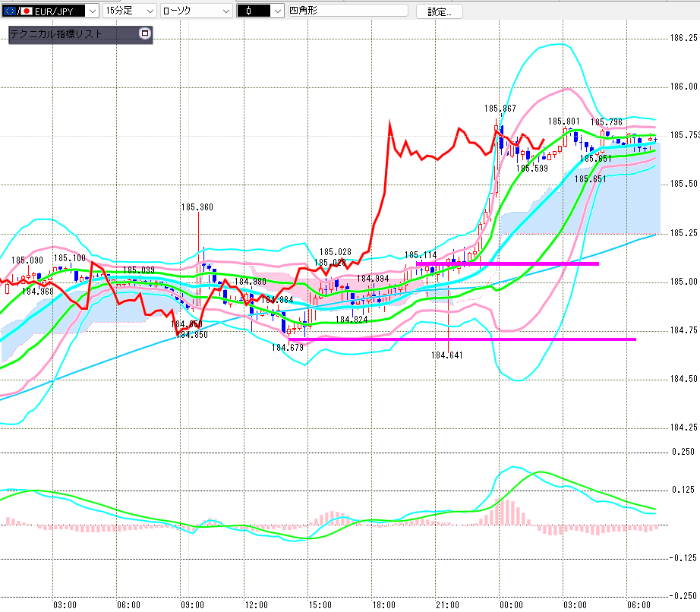Click the テクニカル指標リスト panel title
Screen dimensions: 700x612
(x=56, y=34)
